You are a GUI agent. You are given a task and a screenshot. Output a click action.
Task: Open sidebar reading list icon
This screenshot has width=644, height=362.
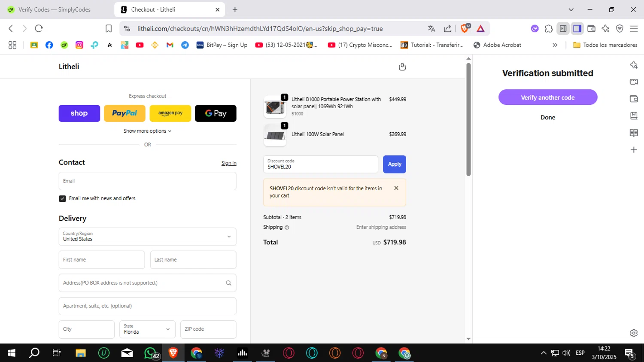[634, 133]
